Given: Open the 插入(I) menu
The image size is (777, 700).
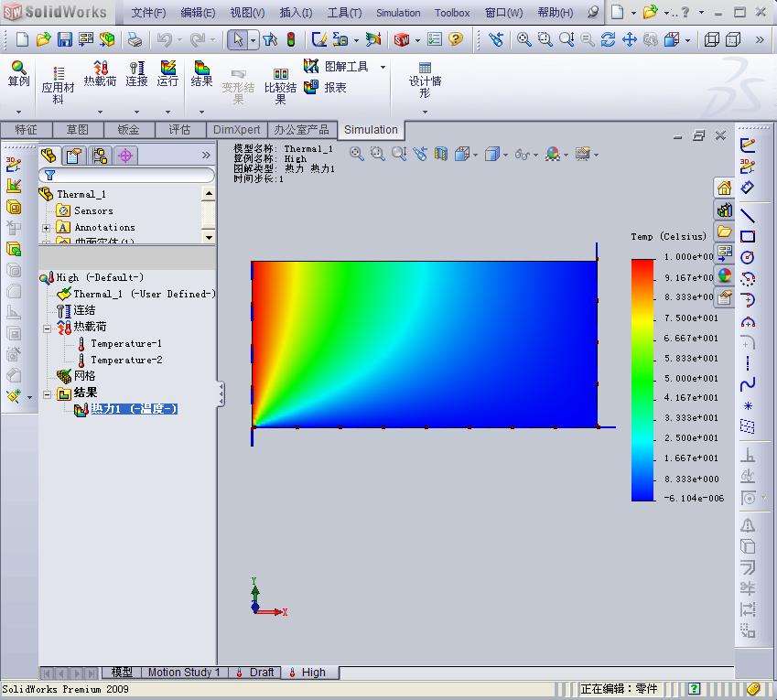Looking at the screenshot, I should 296,13.
